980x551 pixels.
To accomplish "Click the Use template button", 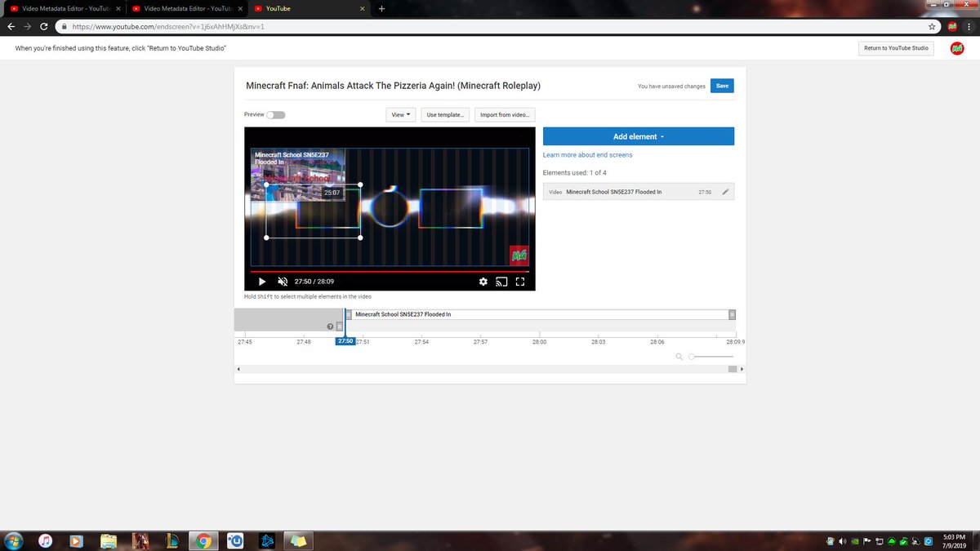I will coord(445,115).
